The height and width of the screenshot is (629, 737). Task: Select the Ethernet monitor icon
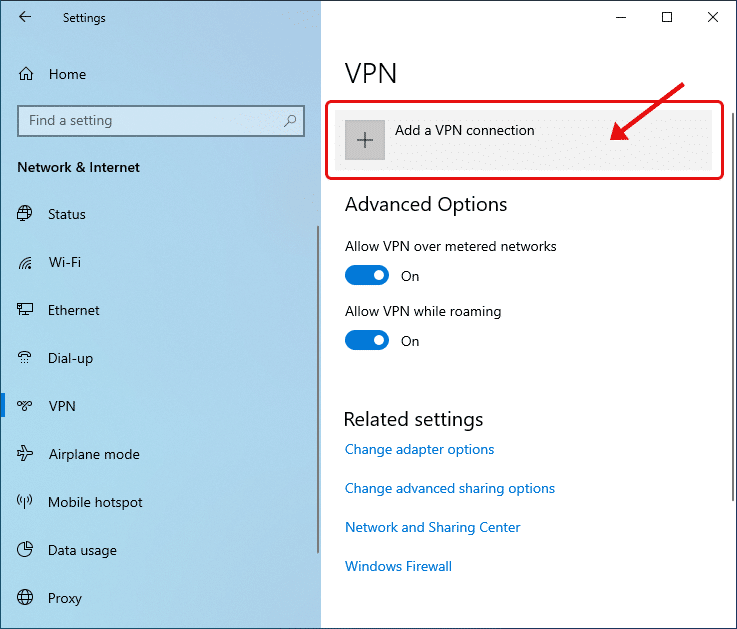point(26,310)
